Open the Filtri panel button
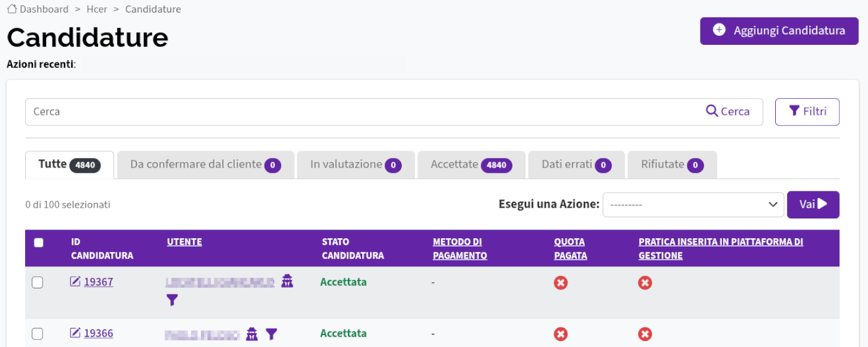The image size is (868, 347). [807, 111]
